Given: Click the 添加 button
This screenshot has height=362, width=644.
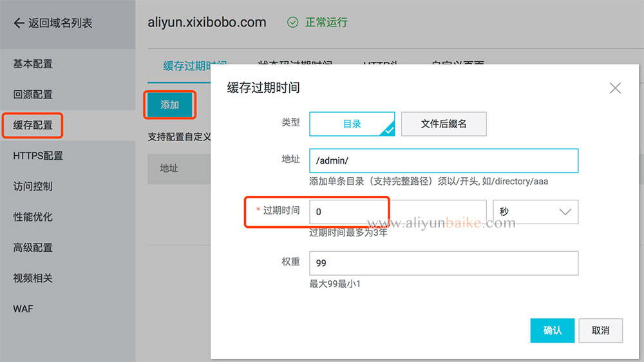Looking at the screenshot, I should [x=169, y=105].
